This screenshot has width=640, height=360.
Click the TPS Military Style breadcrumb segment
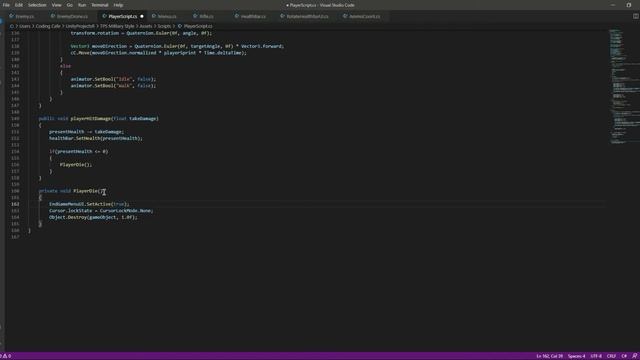coord(117,26)
